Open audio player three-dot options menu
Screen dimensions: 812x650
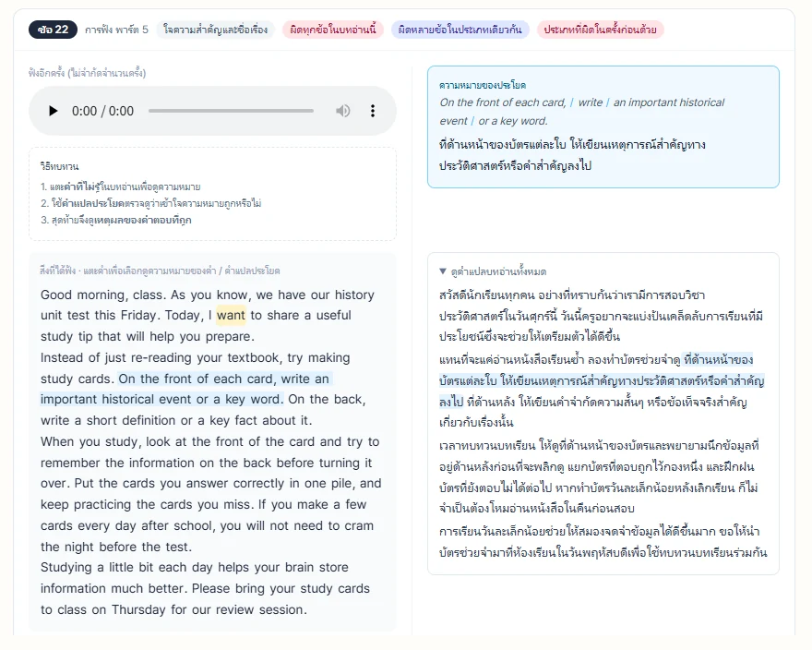pyautogui.click(x=373, y=111)
